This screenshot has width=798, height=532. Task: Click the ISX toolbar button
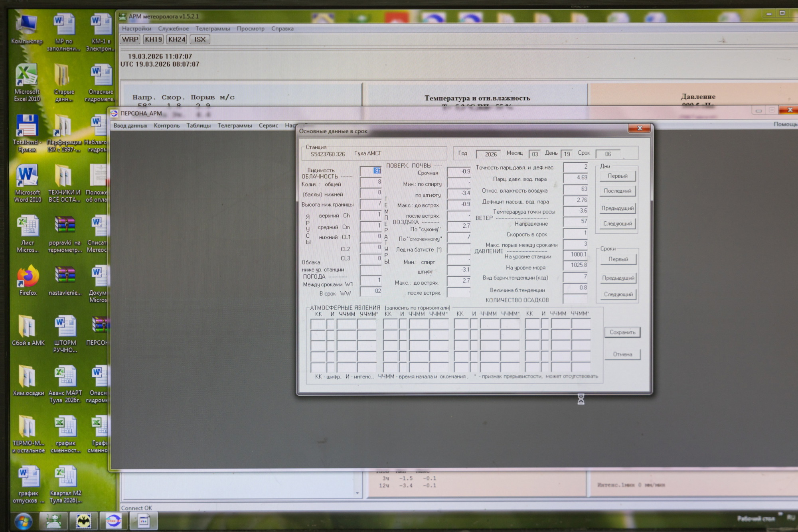200,39
